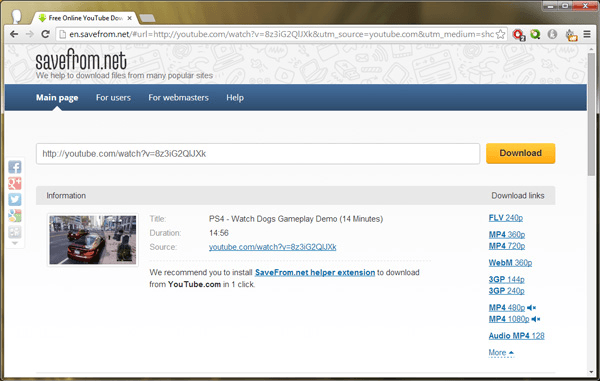Viewport: 600px width, 381px height.
Task: Click green SaveFrom extension icon in toolbar
Action: point(535,34)
